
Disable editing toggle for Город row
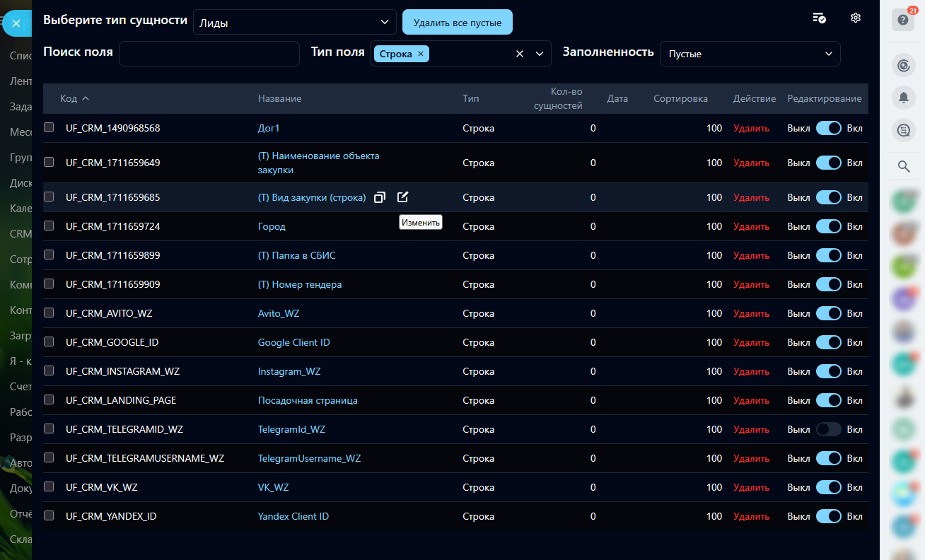828,226
